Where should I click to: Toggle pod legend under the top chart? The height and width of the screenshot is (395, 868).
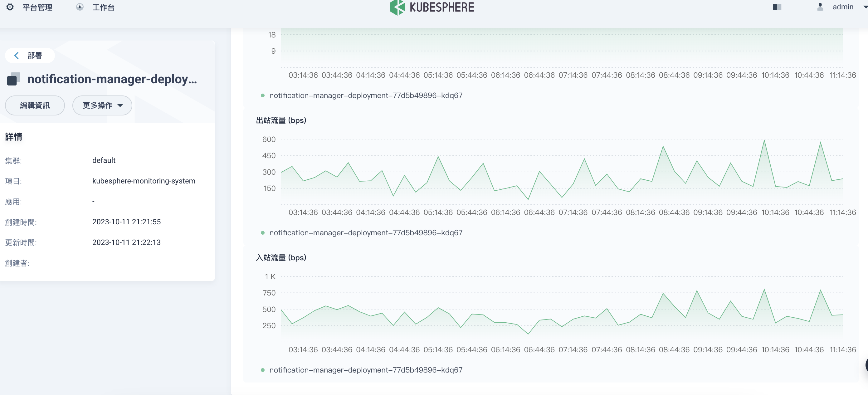(x=366, y=95)
